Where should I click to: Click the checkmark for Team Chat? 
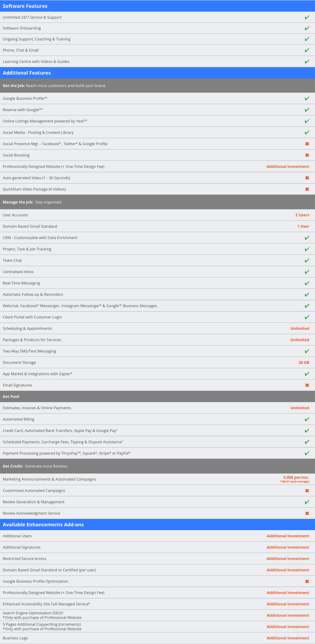[307, 260]
